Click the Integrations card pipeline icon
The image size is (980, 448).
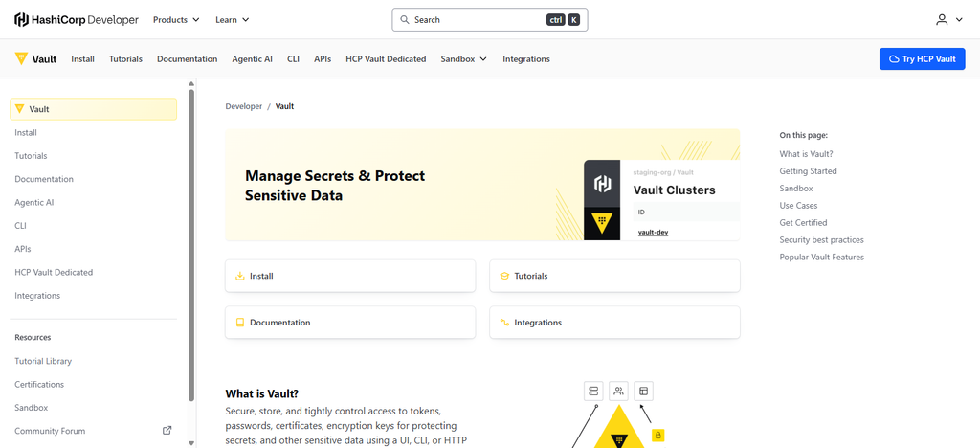coord(504,323)
